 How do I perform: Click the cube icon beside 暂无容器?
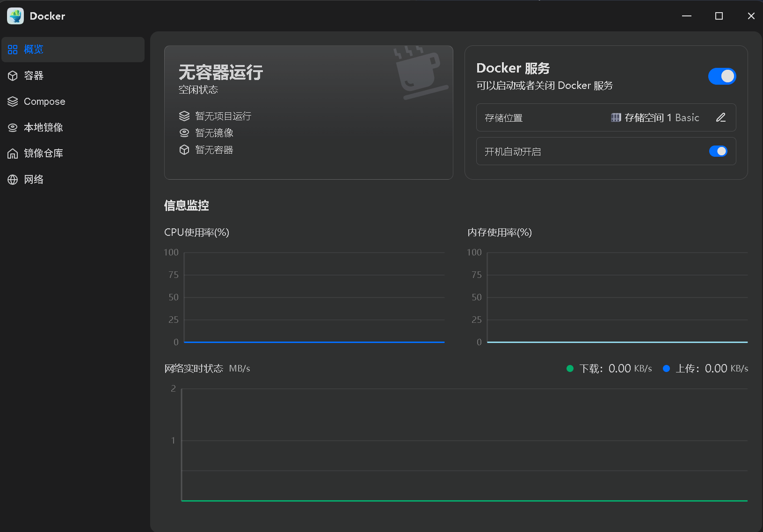click(184, 150)
